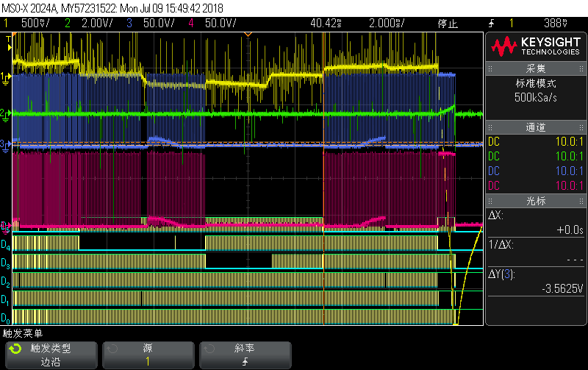Open the 采集 acquisition panel header

[536, 68]
